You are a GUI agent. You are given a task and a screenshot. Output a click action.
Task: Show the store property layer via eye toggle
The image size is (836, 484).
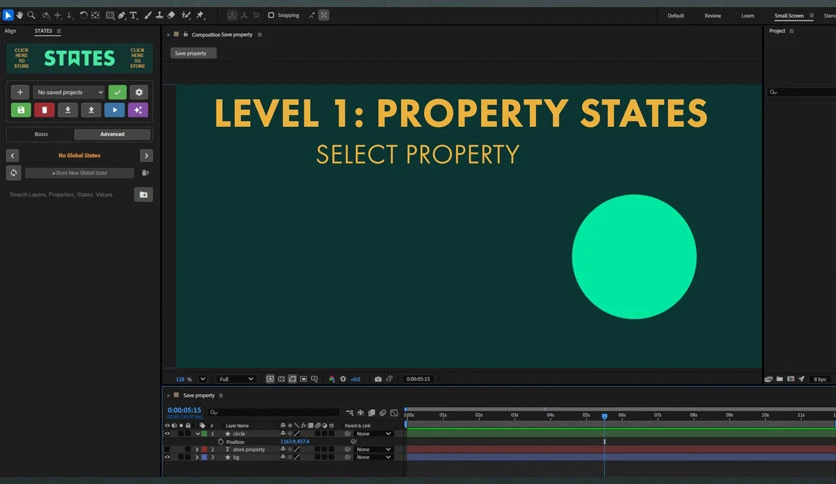pyautogui.click(x=167, y=449)
